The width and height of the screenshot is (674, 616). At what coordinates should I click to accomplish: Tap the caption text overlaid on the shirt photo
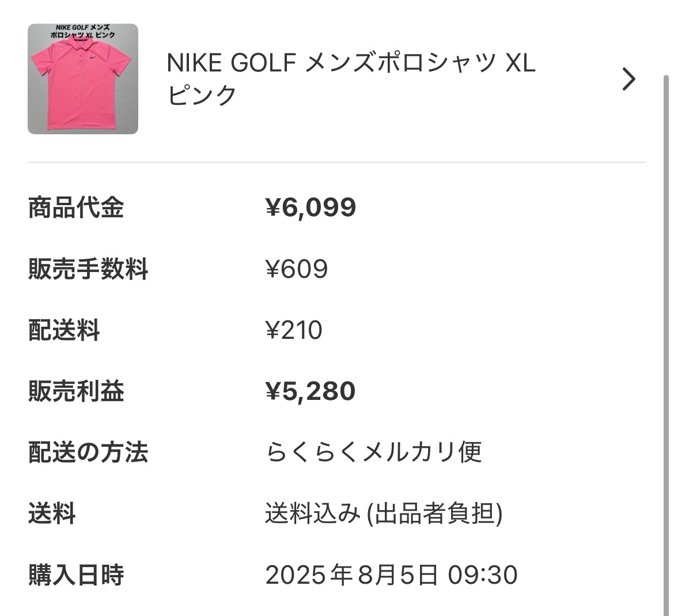click(x=82, y=31)
